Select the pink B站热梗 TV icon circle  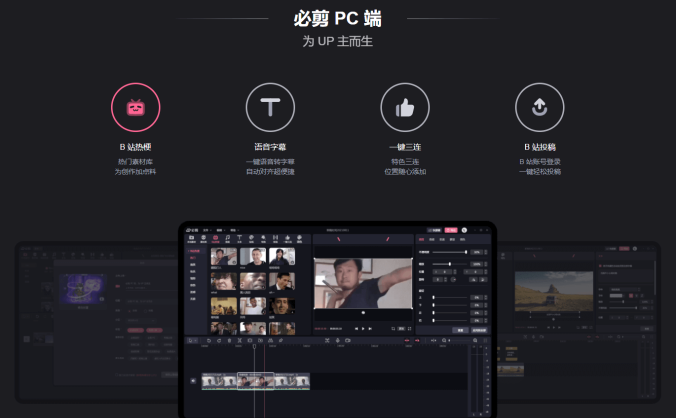click(135, 107)
